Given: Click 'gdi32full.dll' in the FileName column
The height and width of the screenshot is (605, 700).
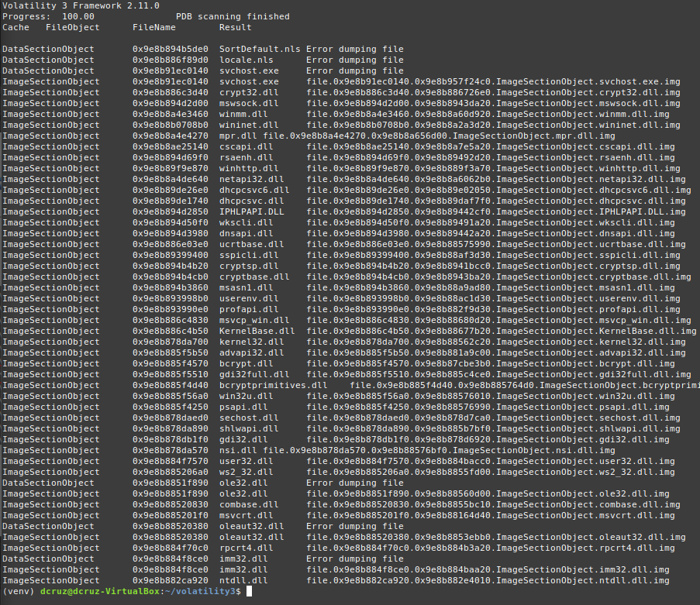Looking at the screenshot, I should (254, 375).
